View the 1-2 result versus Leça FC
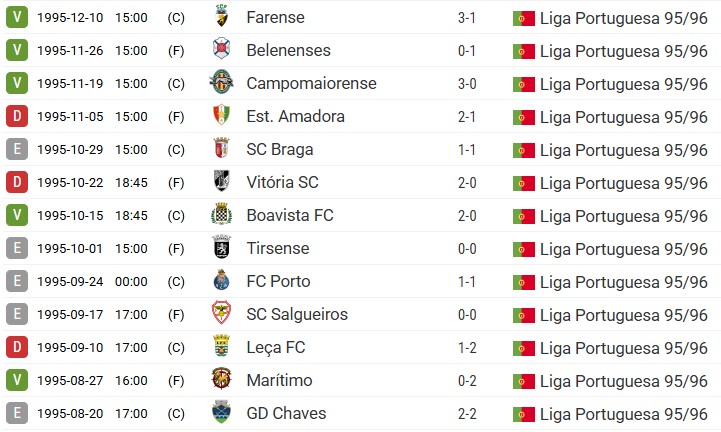Image resolution: width=721 pixels, height=432 pixels. pos(467,347)
